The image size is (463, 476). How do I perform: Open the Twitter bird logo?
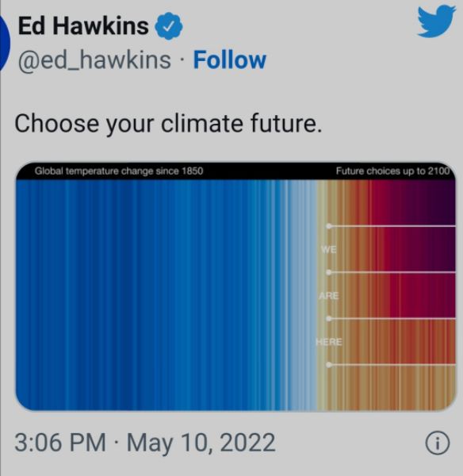tap(436, 22)
